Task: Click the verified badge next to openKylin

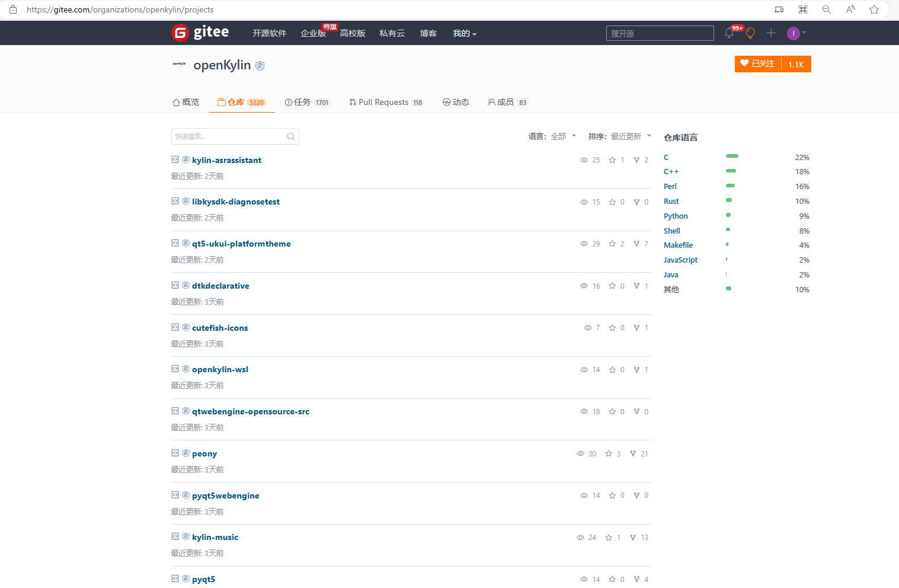Action: [260, 66]
